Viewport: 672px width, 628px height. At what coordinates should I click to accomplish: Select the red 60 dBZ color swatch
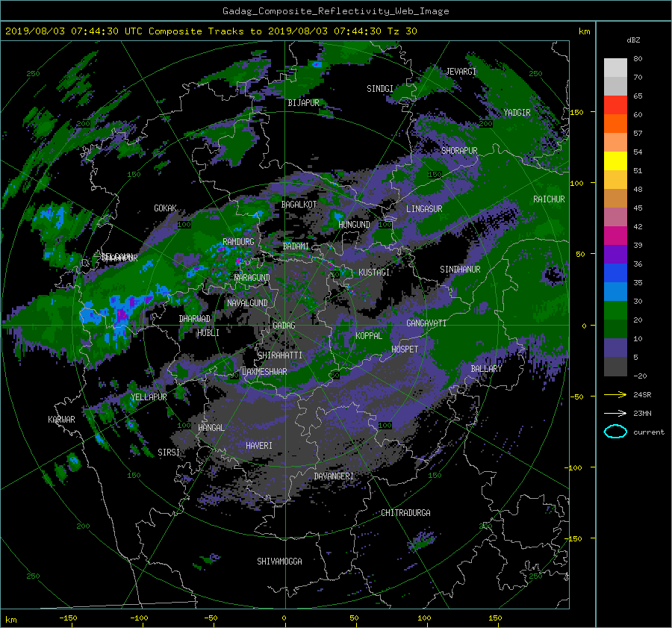(x=615, y=105)
